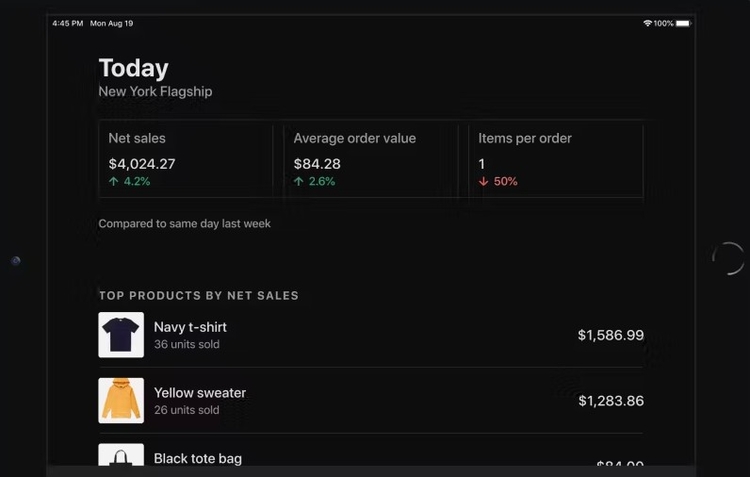Tap the battery indicator icon
Viewport: 750px width, 477px height.
pyautogui.click(x=683, y=23)
